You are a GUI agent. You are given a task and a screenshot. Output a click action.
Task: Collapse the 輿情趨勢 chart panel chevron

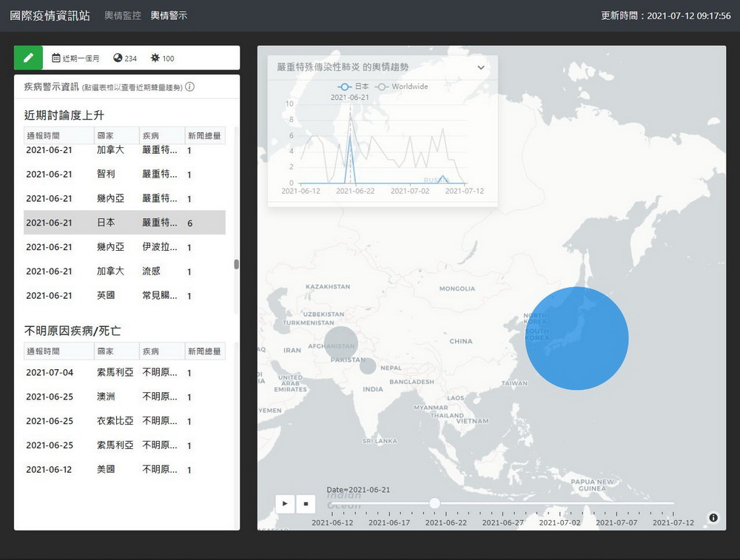click(481, 67)
